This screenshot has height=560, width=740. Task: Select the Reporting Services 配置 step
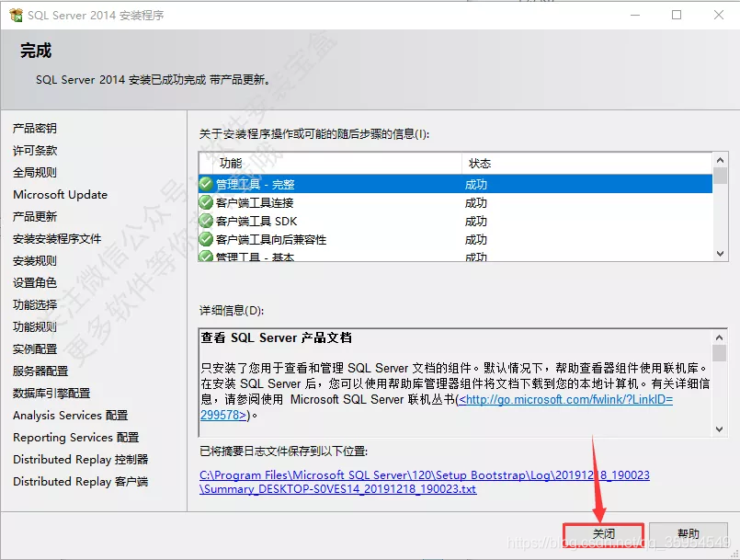coord(76,437)
